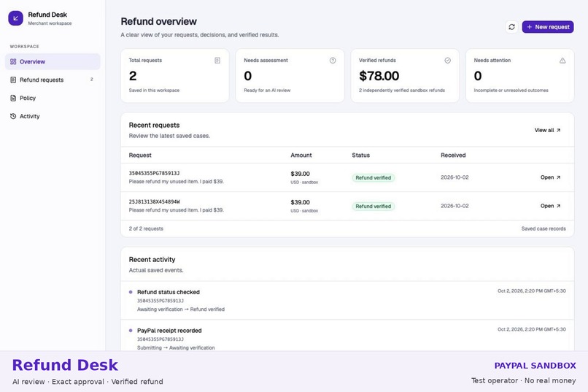Click the Refund verified badge for 35045355PG785913J

click(x=373, y=178)
